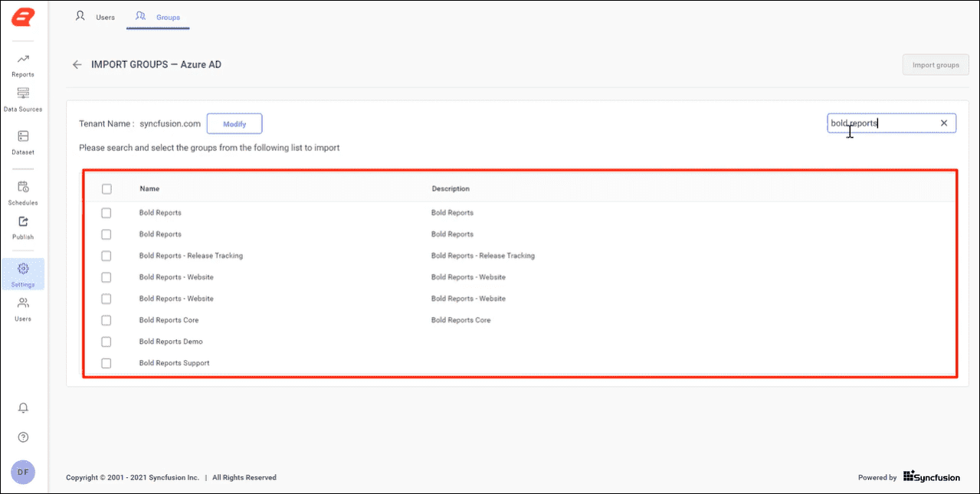The height and width of the screenshot is (494, 980).
Task: Click the Bold Reports Core description cell
Action: coord(461,320)
